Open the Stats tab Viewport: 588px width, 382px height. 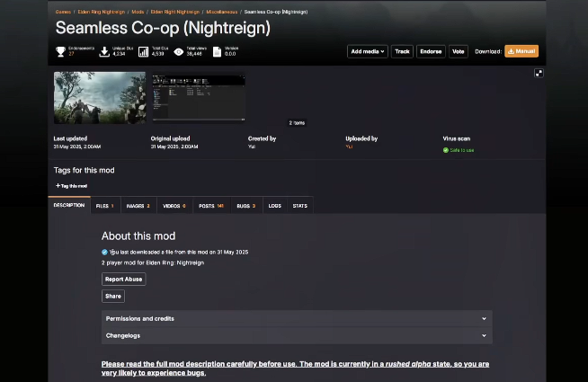(300, 206)
